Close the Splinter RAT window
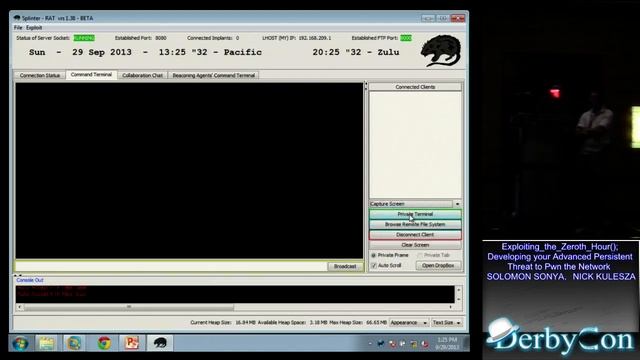The width and height of the screenshot is (640, 360). tap(458, 18)
